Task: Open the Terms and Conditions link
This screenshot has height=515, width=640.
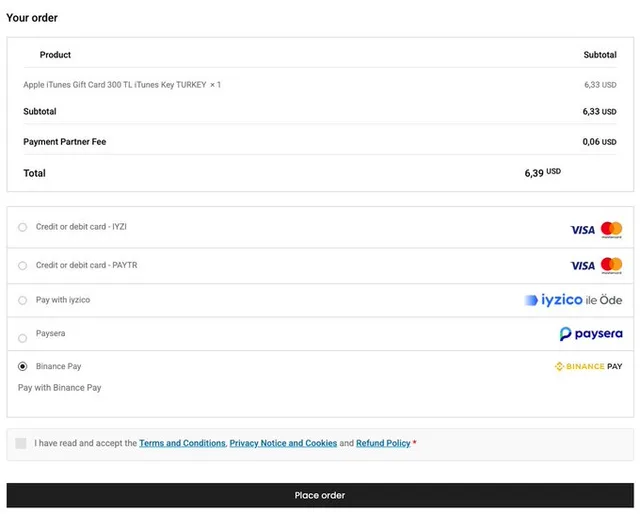Action: point(182,443)
